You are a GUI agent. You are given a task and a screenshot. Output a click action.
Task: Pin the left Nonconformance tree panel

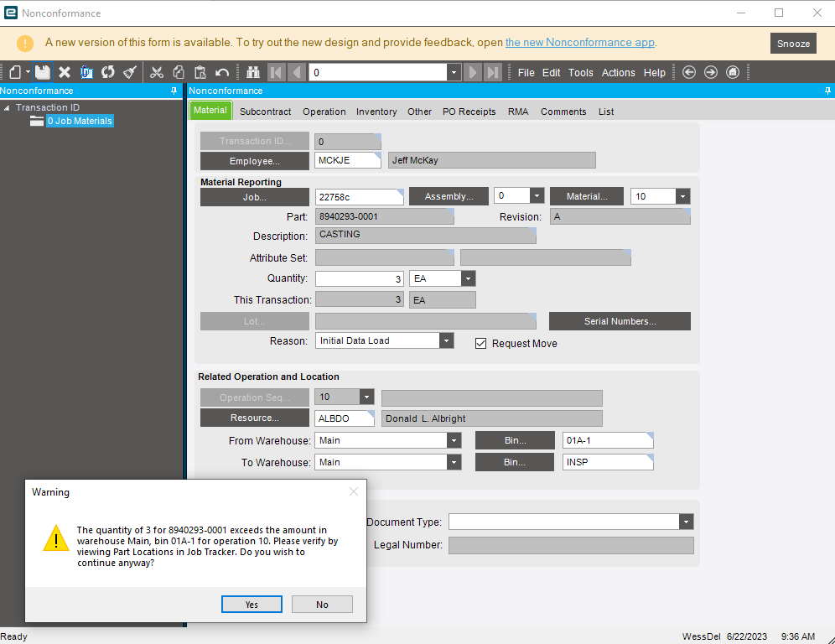[x=174, y=91]
